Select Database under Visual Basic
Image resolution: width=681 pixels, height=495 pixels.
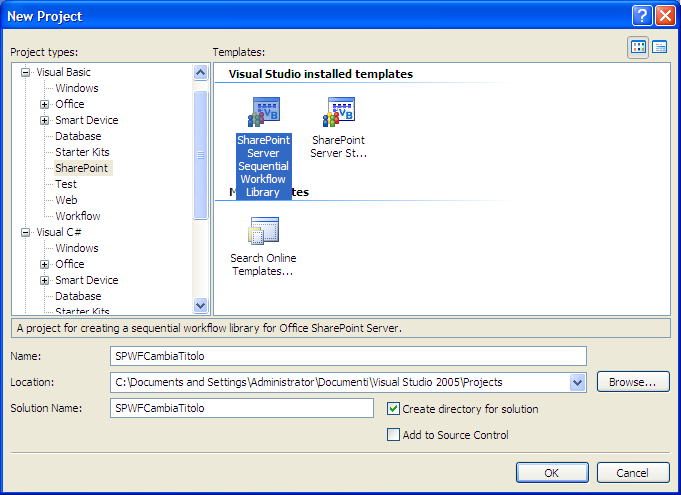78,136
